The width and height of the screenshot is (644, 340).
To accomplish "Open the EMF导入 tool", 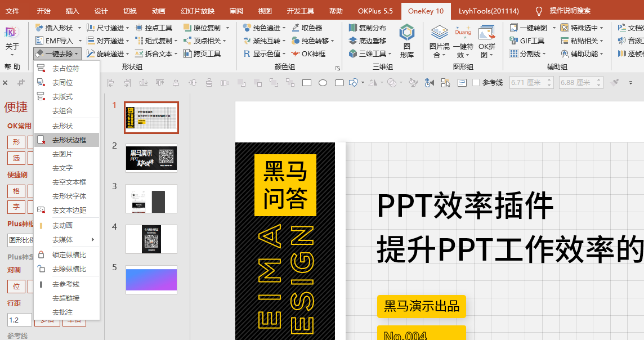I will pyautogui.click(x=55, y=41).
